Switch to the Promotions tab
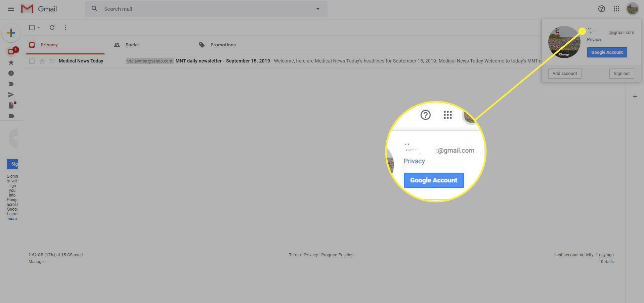The height and width of the screenshot is (303, 644). (235, 45)
